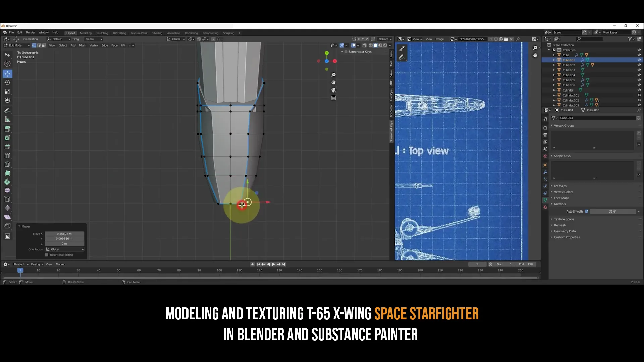Image resolution: width=644 pixels, height=362 pixels.
Task: Choose the Scale tool
Action: point(7,91)
